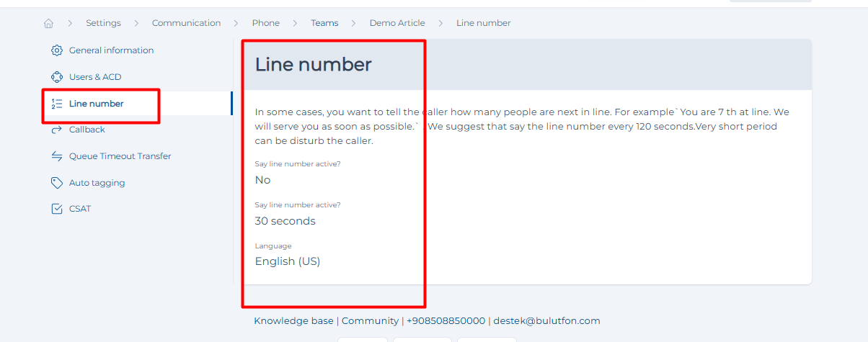Image resolution: width=868 pixels, height=342 pixels.
Task: Return to Teams via breadcrumb
Action: pos(324,23)
